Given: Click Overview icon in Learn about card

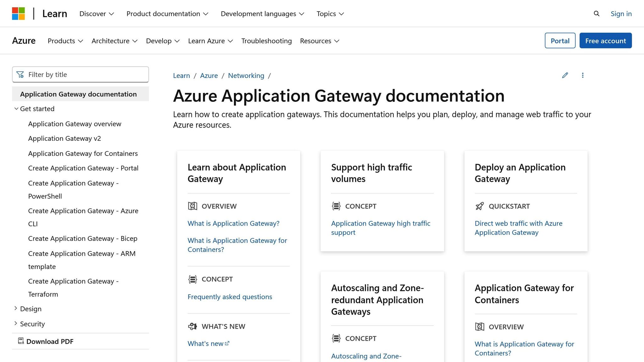Looking at the screenshot, I should coord(192,206).
